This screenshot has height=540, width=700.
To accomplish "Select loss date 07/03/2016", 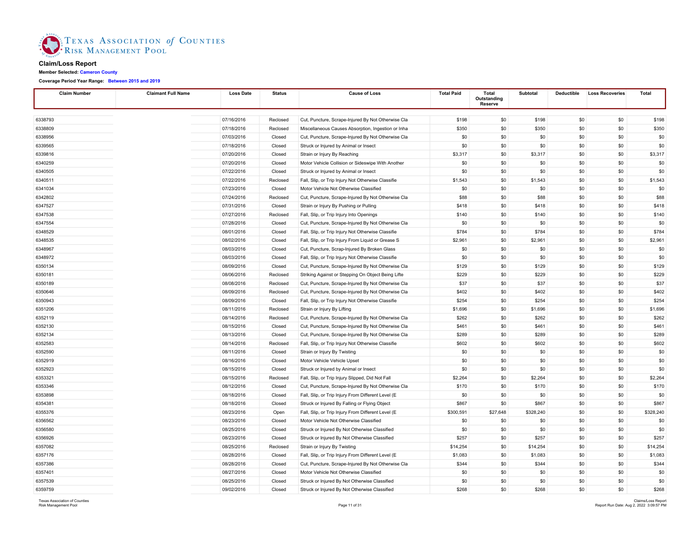I will tap(234, 137).
